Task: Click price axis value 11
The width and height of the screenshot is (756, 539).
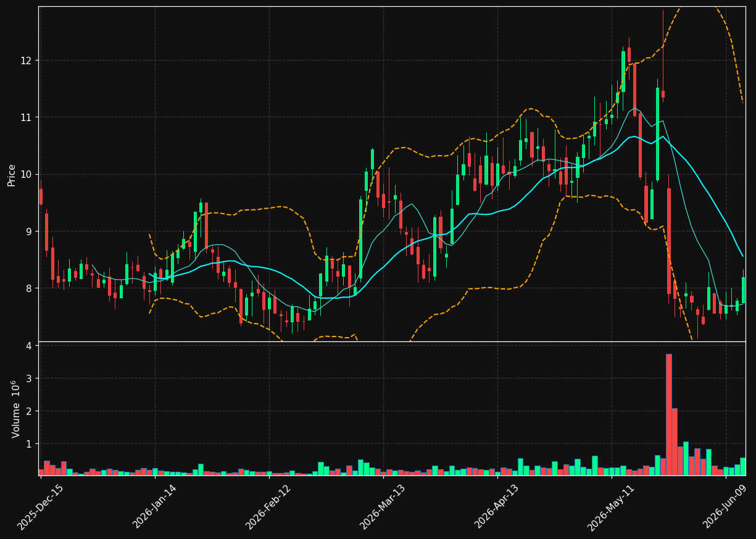Action: point(27,117)
